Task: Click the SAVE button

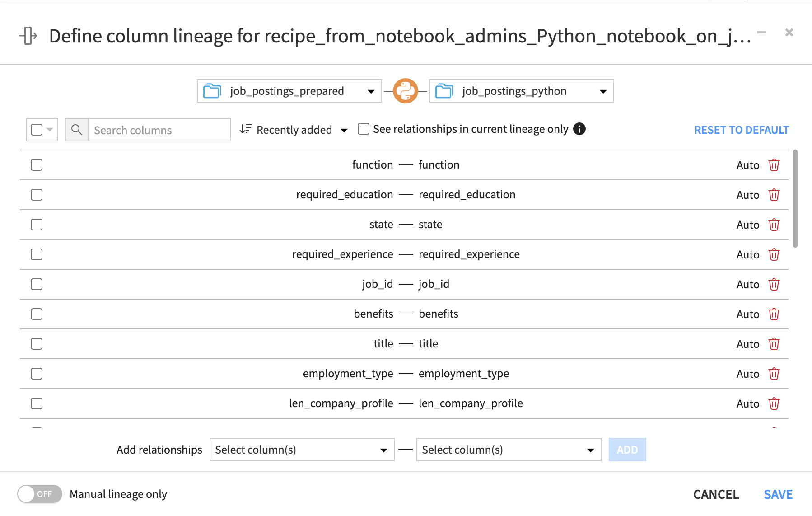Action: [778, 494]
